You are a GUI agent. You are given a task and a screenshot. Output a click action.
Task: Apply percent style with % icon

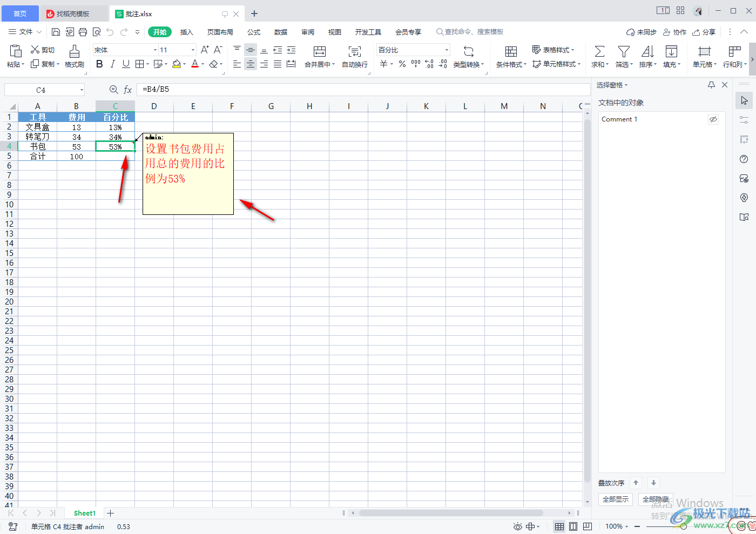(402, 64)
